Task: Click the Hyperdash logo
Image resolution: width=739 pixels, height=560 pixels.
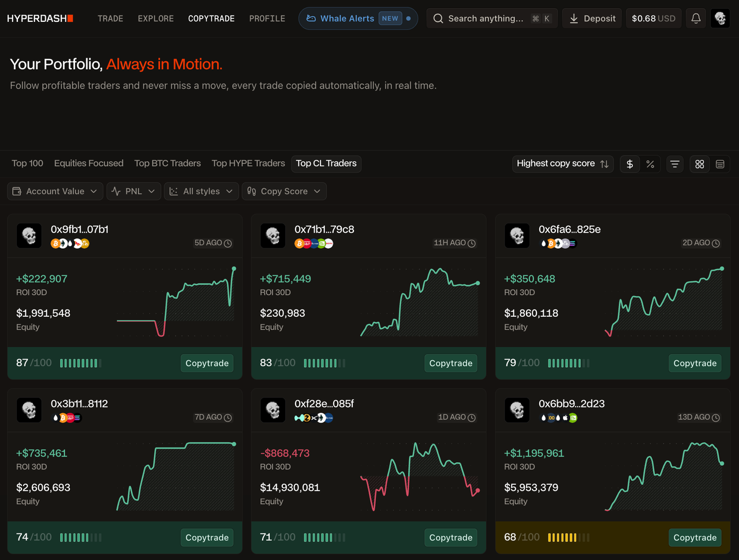Action: tap(40, 18)
